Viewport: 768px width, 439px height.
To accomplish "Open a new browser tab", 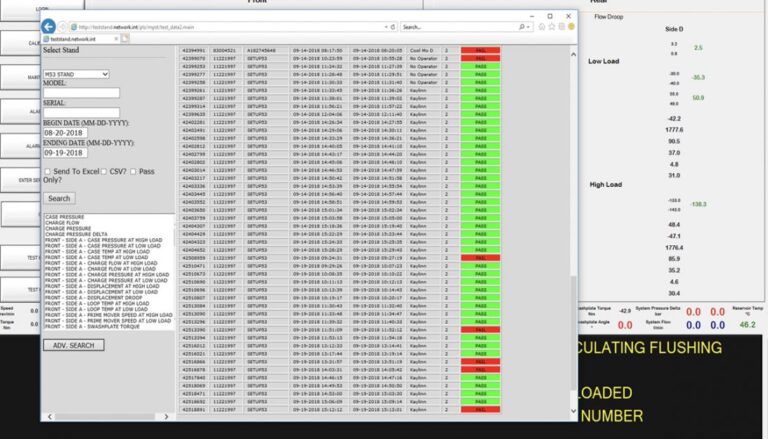I will click(125, 39).
